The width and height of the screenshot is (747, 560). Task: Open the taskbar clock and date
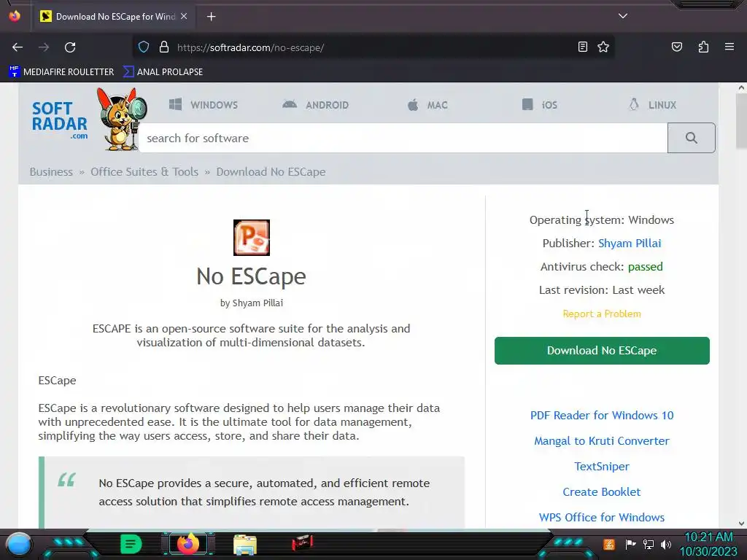point(708,544)
